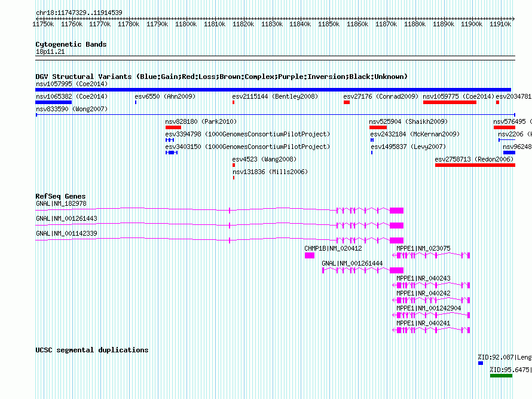Select the UCSC segmental duplications track title
Screen dimensions: 532x399
[92, 350]
